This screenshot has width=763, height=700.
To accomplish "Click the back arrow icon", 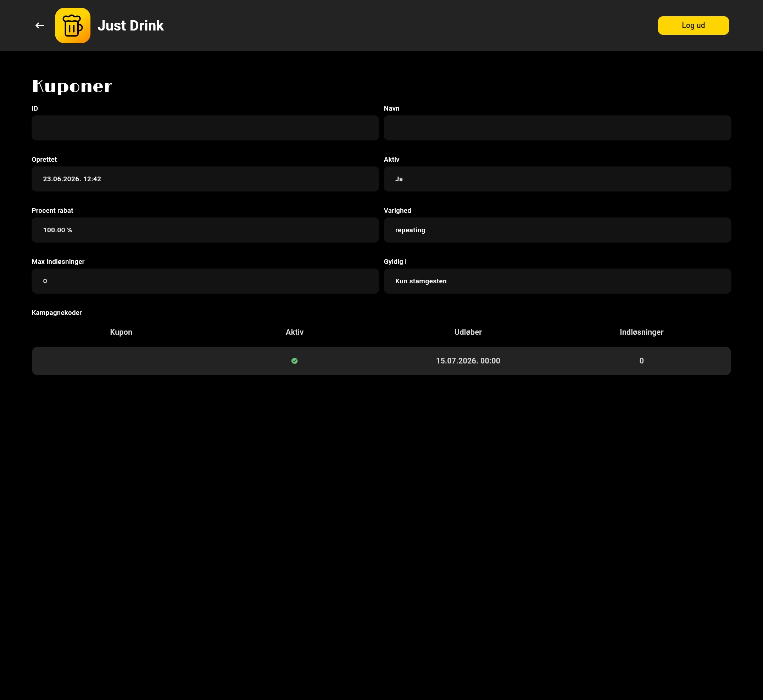I will pyautogui.click(x=40, y=26).
